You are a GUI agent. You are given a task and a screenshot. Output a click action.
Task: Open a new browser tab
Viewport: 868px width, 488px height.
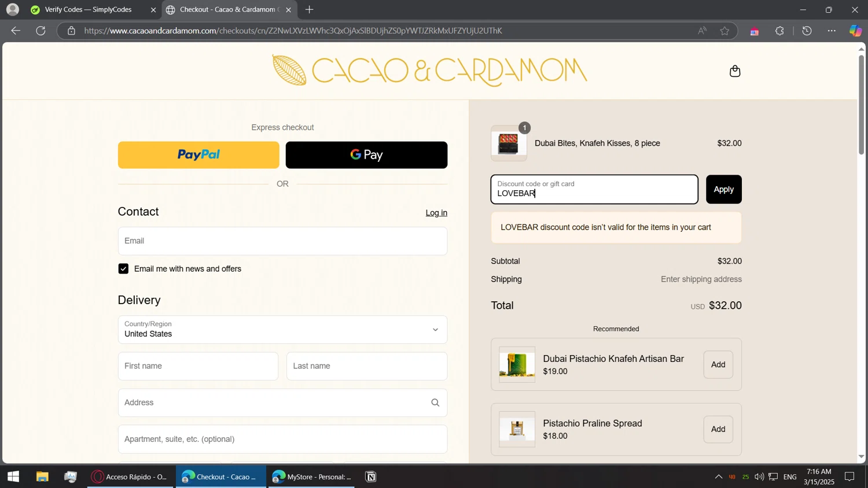pos(309,9)
